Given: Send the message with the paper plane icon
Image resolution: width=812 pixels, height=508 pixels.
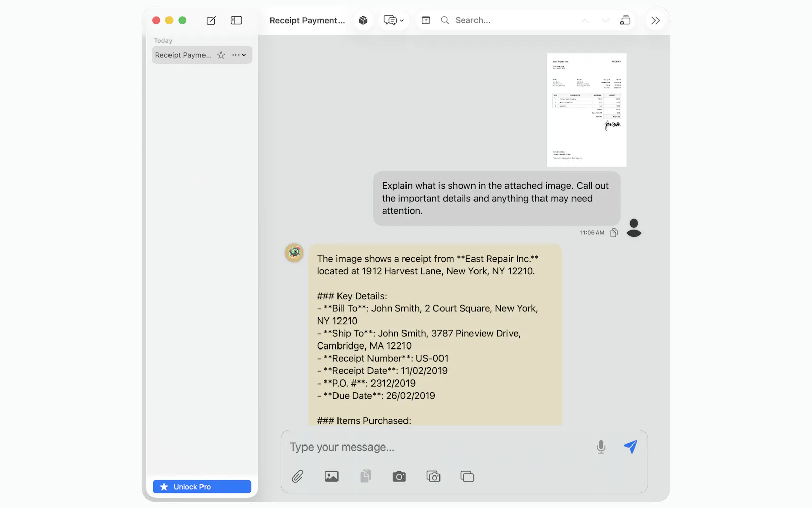Looking at the screenshot, I should (x=631, y=447).
